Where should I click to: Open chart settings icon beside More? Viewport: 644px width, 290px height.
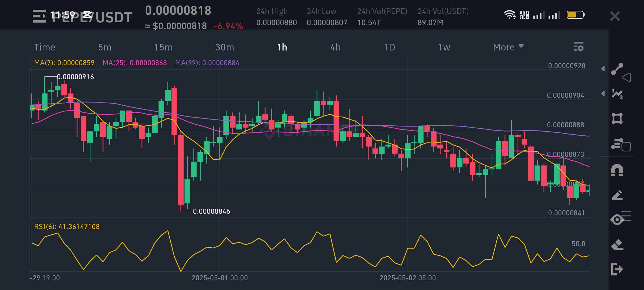coord(579,47)
